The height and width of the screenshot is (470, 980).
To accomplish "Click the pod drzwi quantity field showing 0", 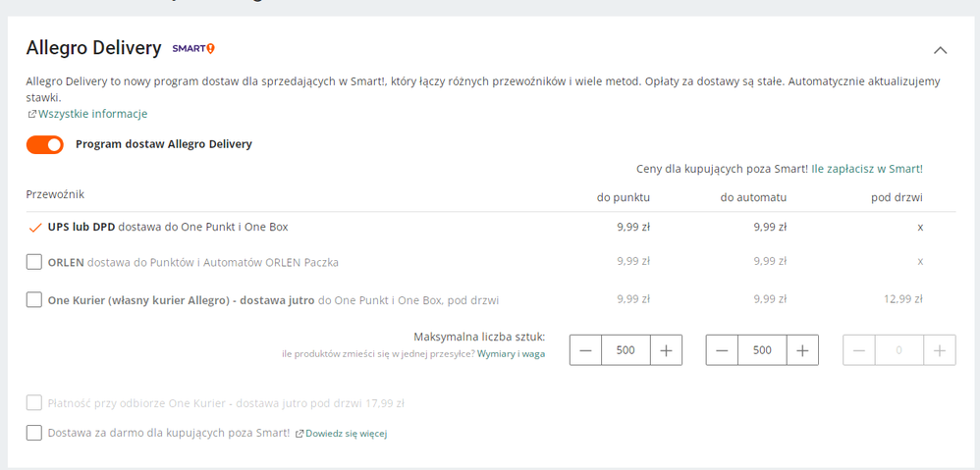I will pos(899,350).
